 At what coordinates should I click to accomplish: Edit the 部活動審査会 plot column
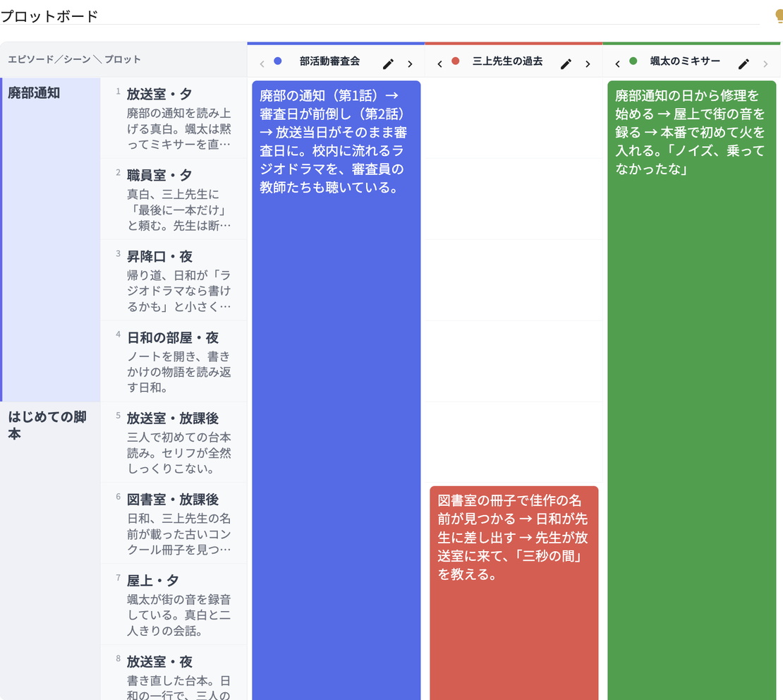pos(388,64)
